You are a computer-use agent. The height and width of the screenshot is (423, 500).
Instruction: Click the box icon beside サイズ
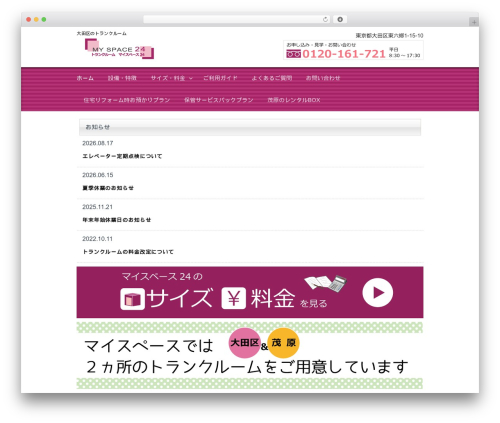pyautogui.click(x=132, y=299)
